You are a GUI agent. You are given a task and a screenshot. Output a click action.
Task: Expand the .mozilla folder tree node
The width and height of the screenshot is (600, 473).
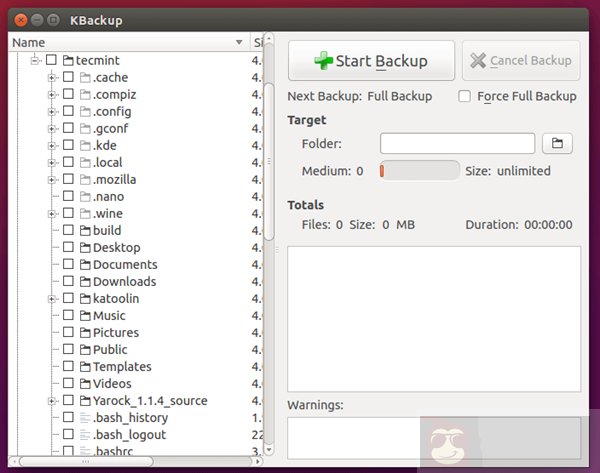click(52, 180)
